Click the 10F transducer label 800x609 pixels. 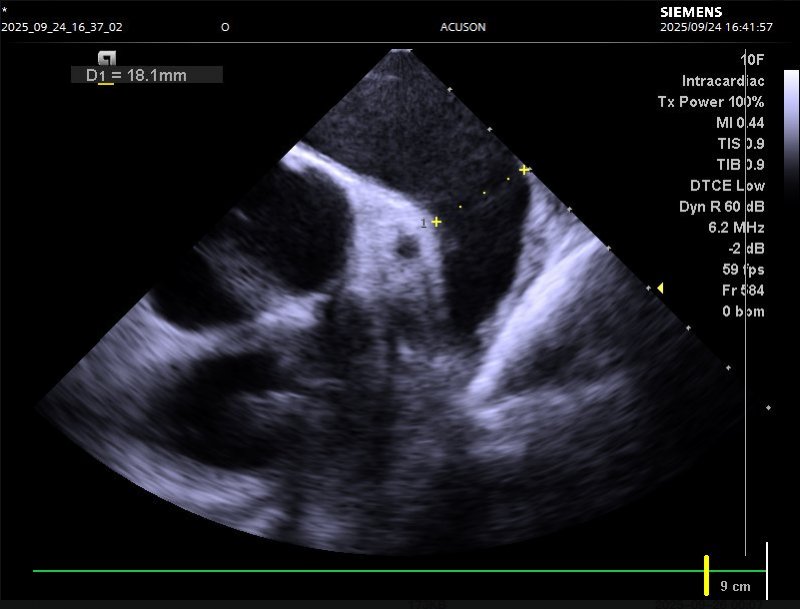coord(752,60)
